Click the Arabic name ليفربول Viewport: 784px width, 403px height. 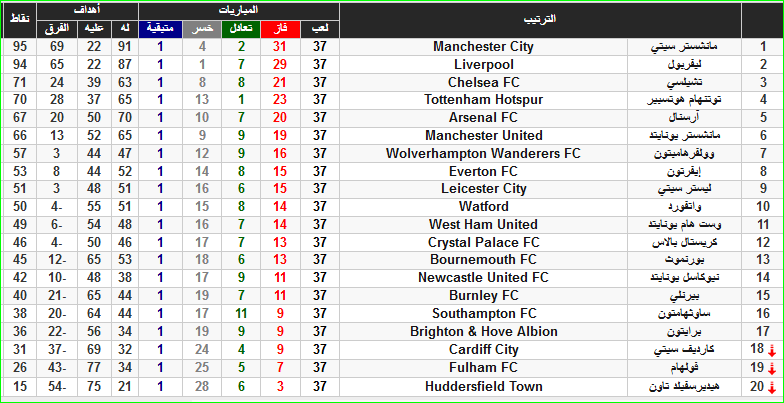[684, 65]
